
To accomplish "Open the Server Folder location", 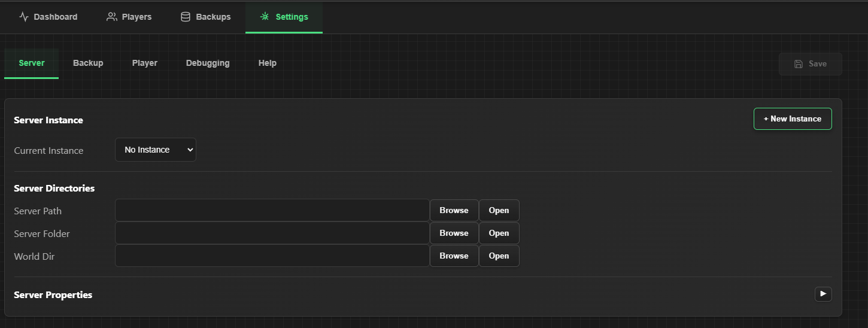I will click(499, 233).
